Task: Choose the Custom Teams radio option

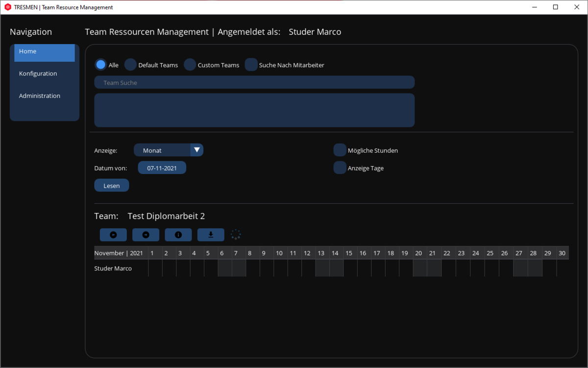Action: click(x=190, y=65)
